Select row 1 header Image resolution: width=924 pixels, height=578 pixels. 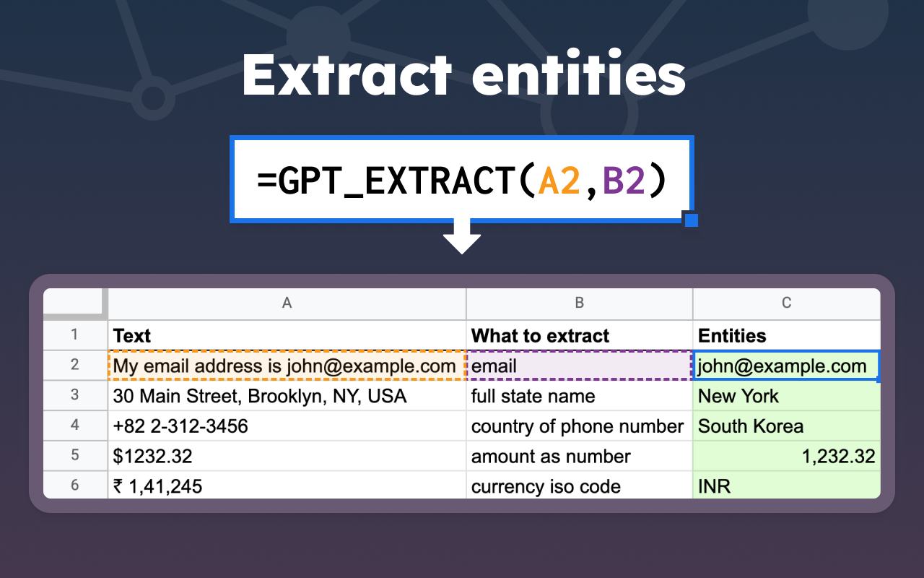click(75, 335)
